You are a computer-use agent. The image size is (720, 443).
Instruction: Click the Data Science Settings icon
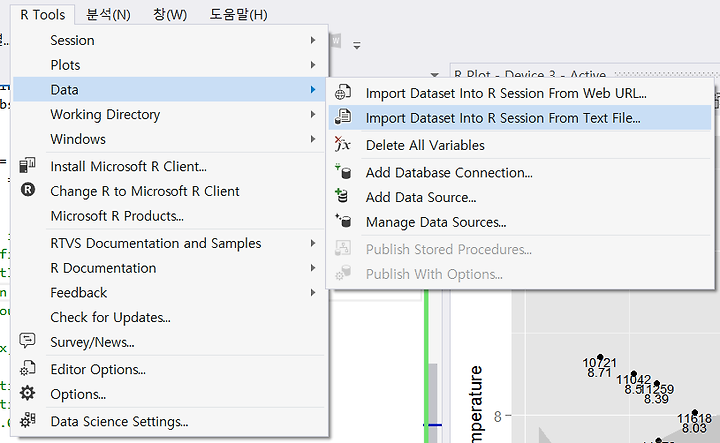pos(28,420)
